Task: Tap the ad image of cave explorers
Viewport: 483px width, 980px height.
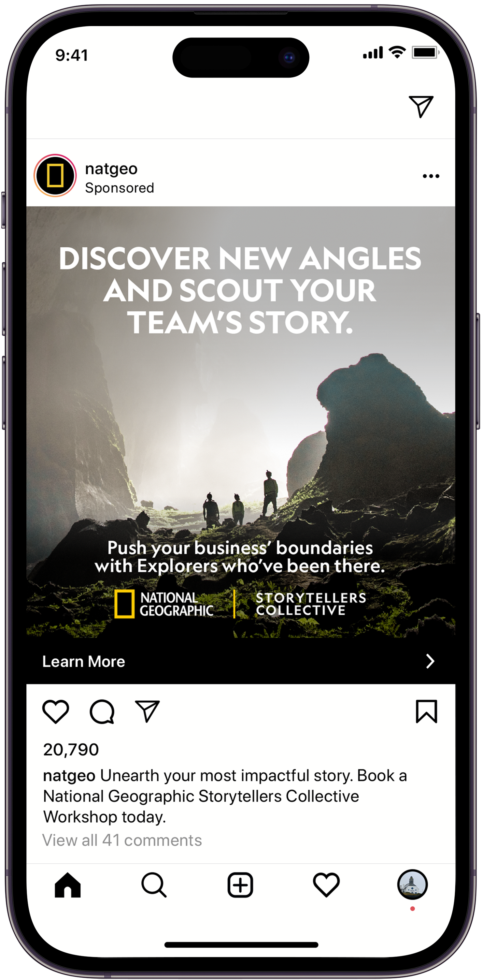Action: [240, 422]
